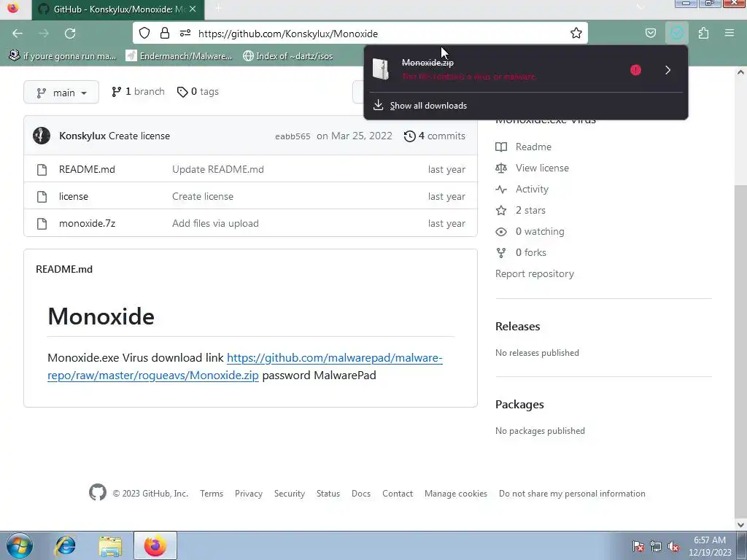Open the license file

pyautogui.click(x=74, y=196)
